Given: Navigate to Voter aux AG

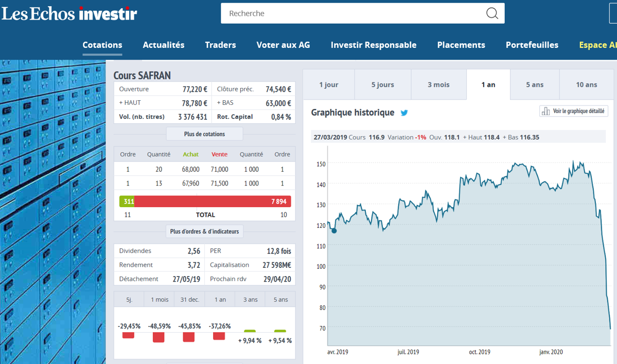Looking at the screenshot, I should click(x=283, y=45).
